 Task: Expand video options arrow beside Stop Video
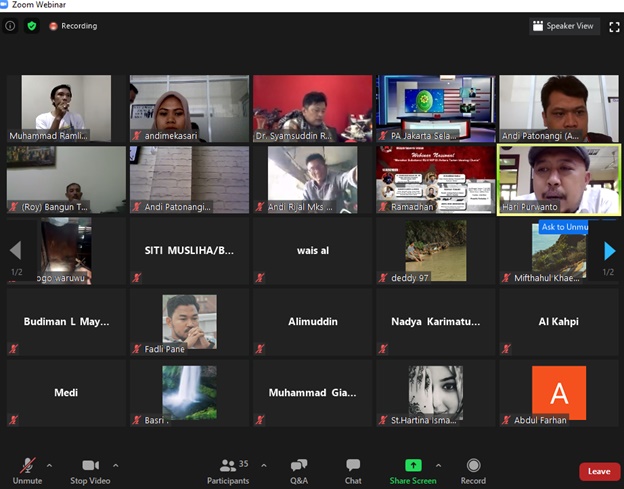115,465
